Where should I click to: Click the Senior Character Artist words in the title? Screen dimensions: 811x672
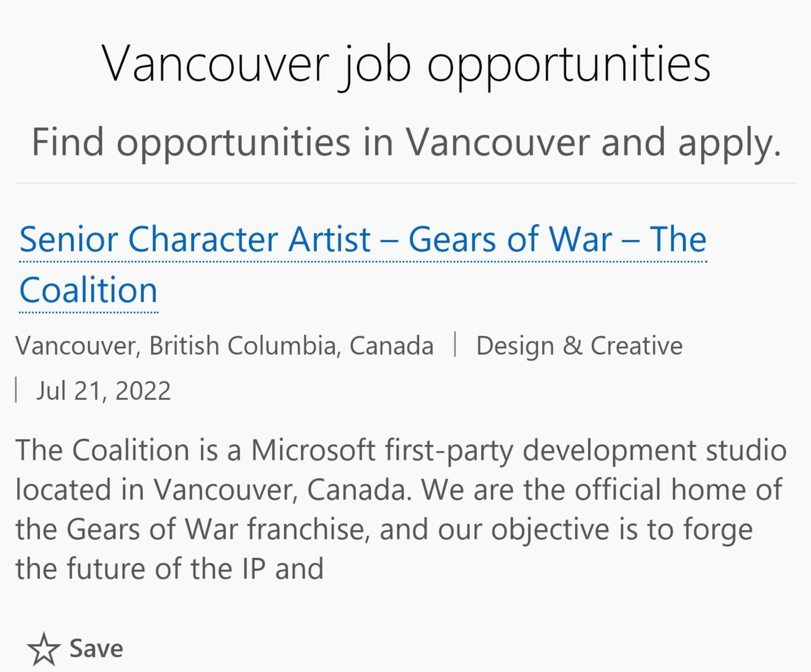pyautogui.click(x=195, y=239)
